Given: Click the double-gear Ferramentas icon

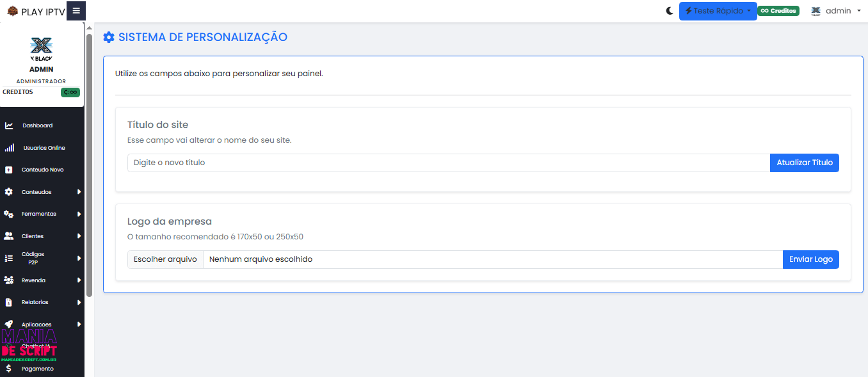Looking at the screenshot, I should pos(9,214).
